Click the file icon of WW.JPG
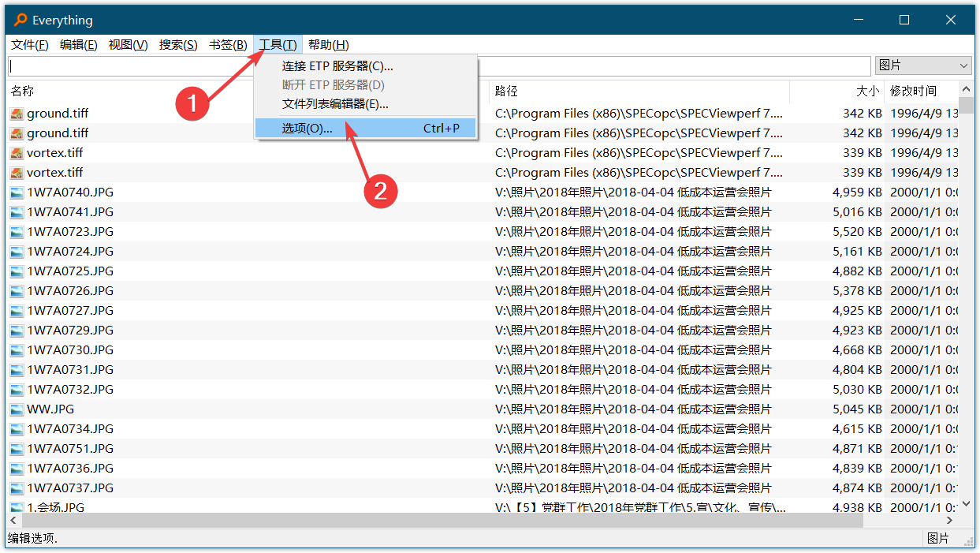The image size is (980, 553). coord(17,409)
